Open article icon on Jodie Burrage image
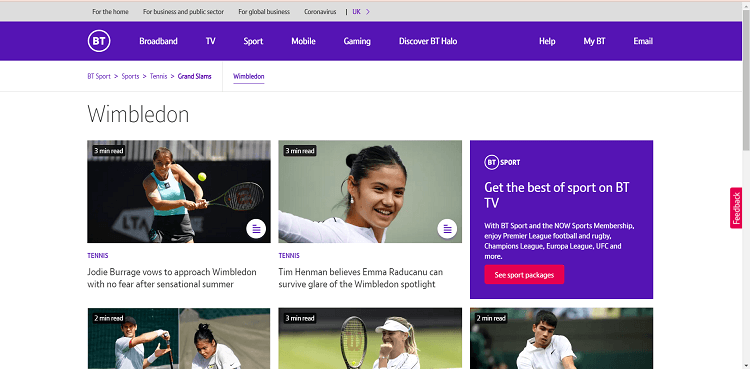The height and width of the screenshot is (369, 750). click(256, 229)
